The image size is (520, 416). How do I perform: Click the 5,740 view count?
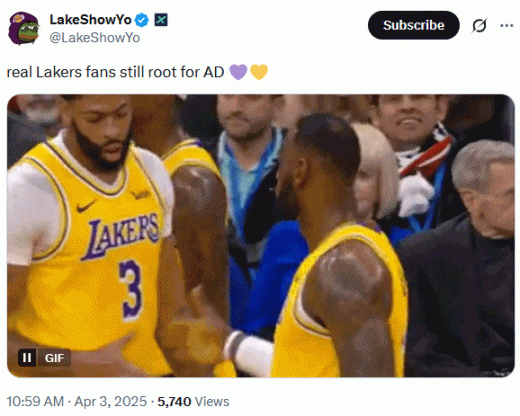click(174, 401)
